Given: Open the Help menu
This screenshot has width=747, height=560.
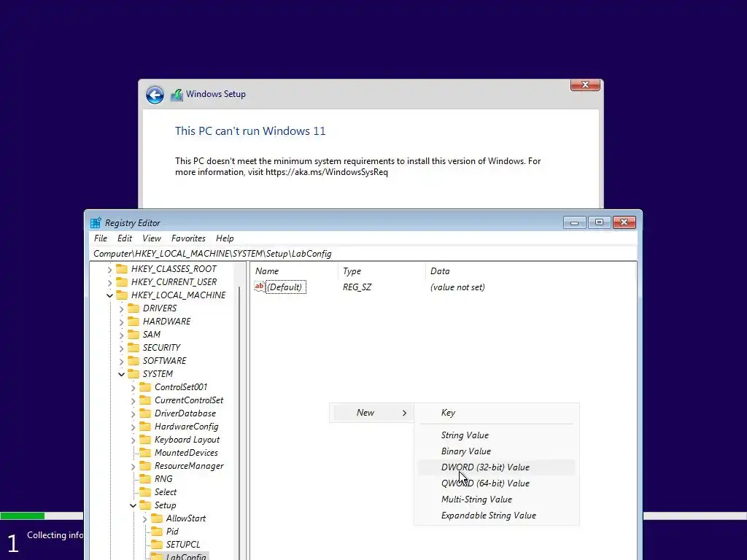Looking at the screenshot, I should coord(225,238).
